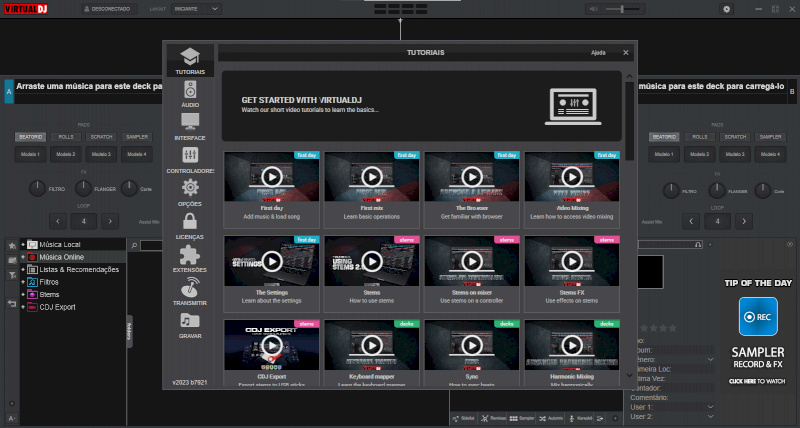Expand the Música Local folder tree
Screen dimensions: 800x428
point(22,245)
